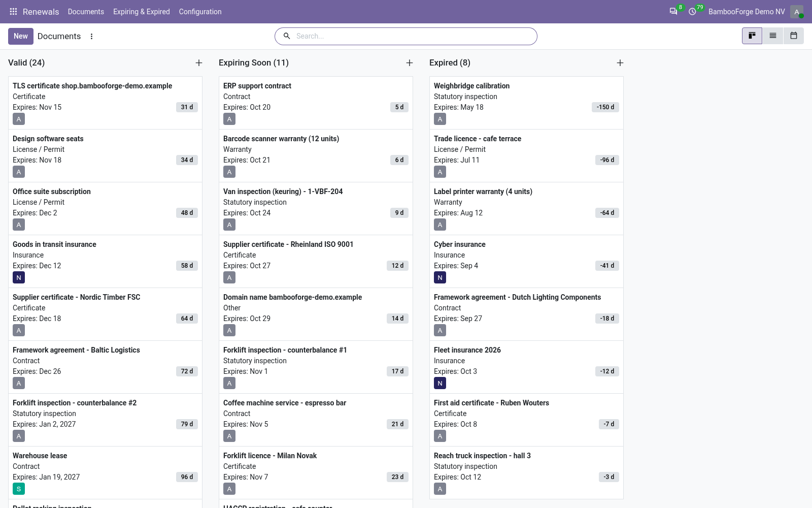Open Forklift licence - Milan Novak card
The height and width of the screenshot is (508, 812).
tap(316, 472)
